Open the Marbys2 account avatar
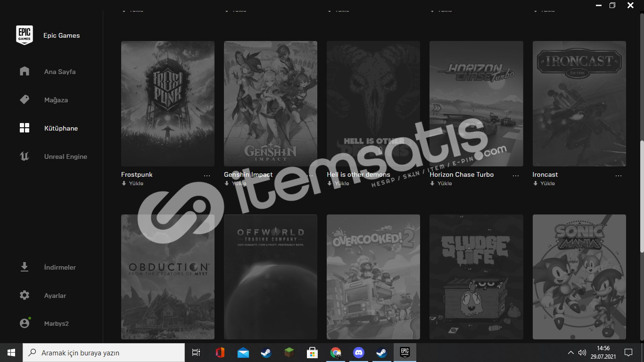Image resolution: width=644 pixels, height=362 pixels. 25,323
